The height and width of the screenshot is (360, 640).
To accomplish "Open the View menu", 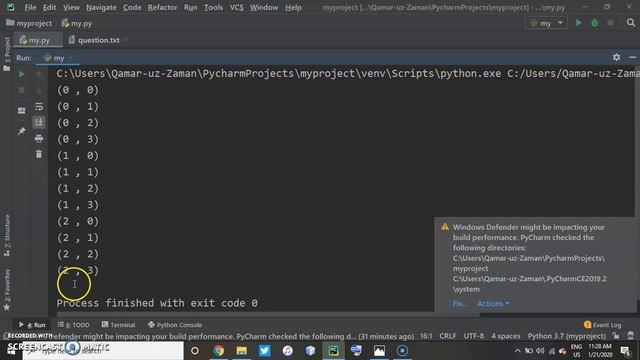I will click(x=71, y=7).
